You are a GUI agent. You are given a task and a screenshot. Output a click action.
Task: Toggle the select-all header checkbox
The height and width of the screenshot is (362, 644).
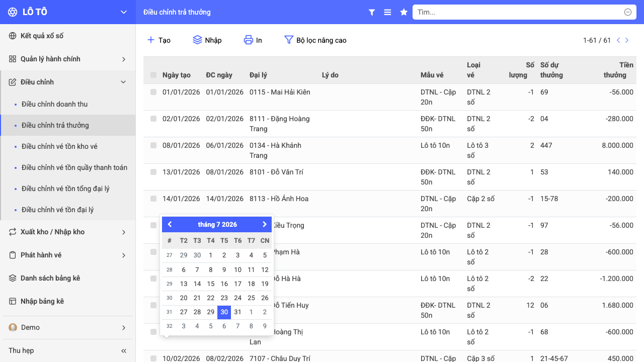pos(153,75)
